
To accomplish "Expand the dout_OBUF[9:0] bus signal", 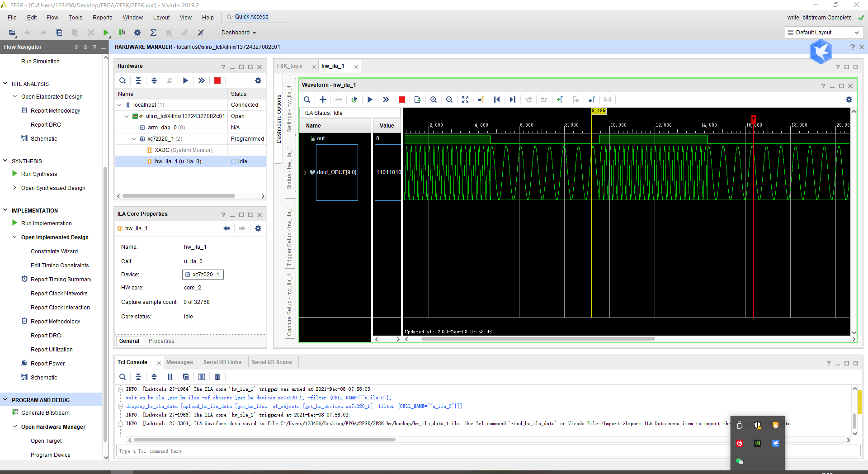I will tap(305, 172).
